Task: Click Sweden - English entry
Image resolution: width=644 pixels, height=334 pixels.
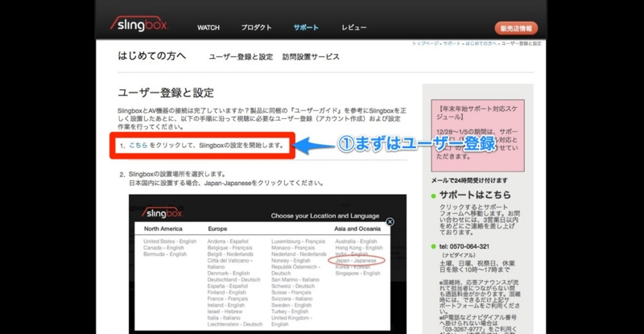Action: tap(291, 305)
